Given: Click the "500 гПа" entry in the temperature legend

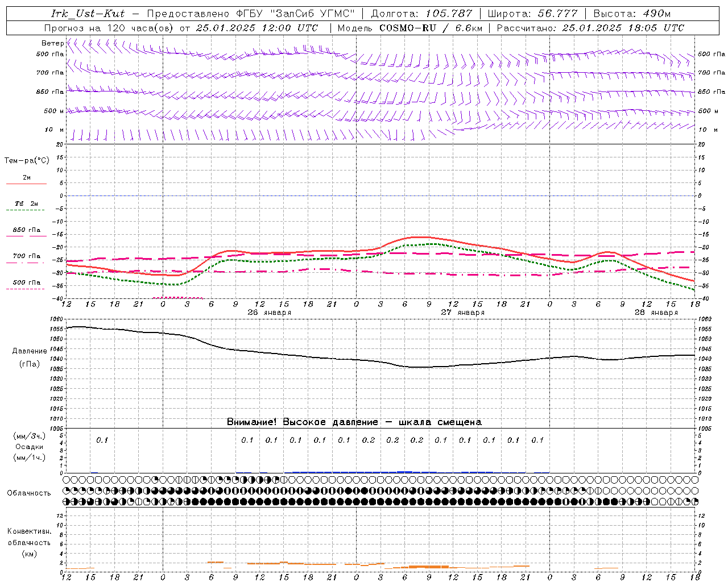Looking at the screenshot, I should click(x=26, y=282).
